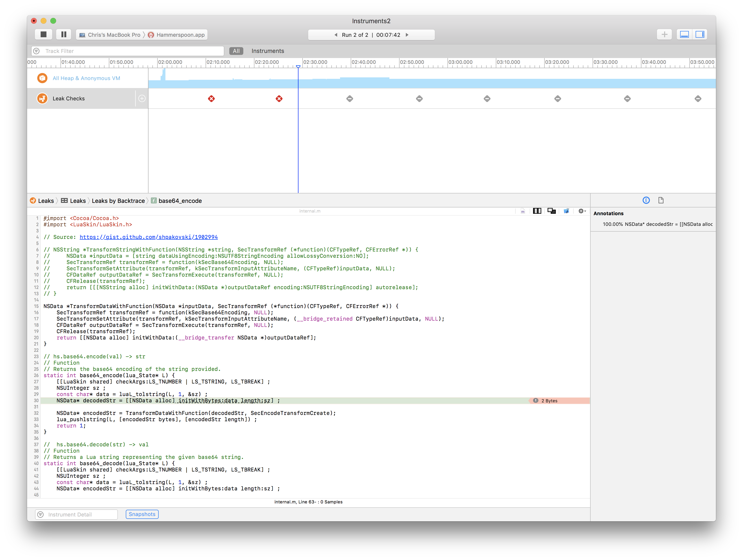This screenshot has width=743, height=560.
Task: Stop the recording with the stop button
Action: pyautogui.click(x=43, y=35)
